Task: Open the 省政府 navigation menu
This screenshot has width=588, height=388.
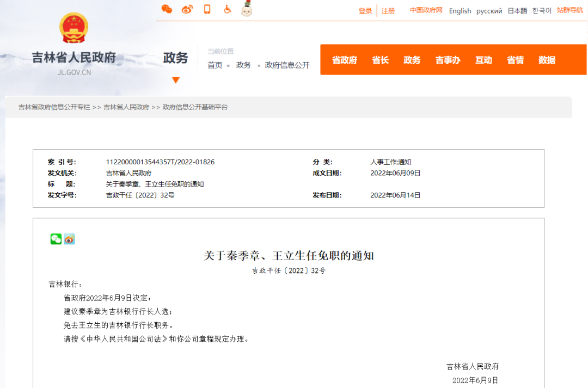Action: [345, 60]
